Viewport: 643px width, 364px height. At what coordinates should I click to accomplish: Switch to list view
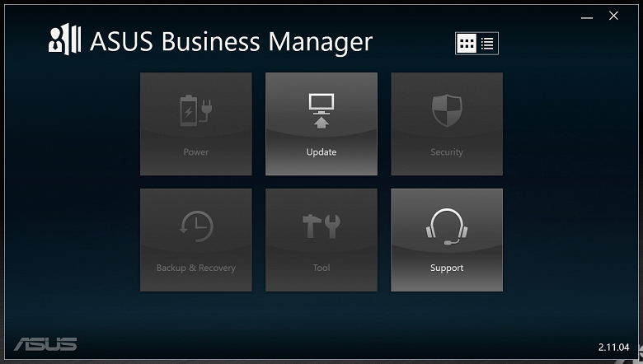click(487, 43)
